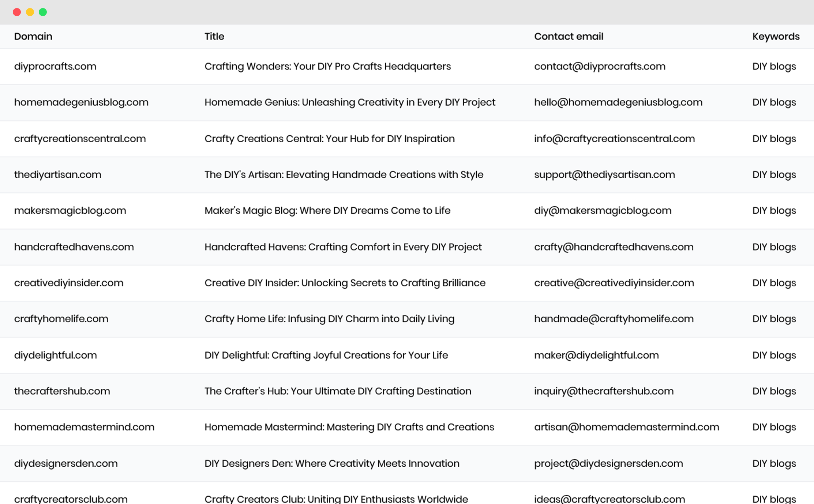Click title starting 'Crafty Creators Club: Uniting DIY'
The height and width of the screenshot is (504, 814).
coord(336,499)
